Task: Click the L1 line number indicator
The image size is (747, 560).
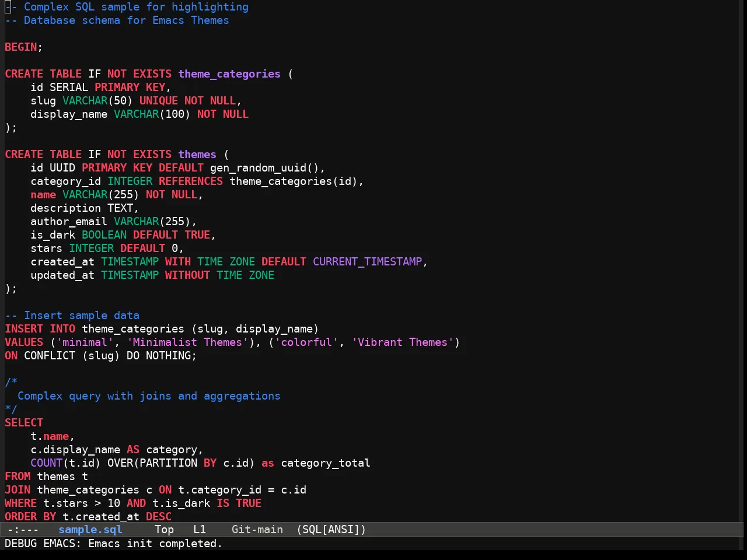Action: pos(200,530)
